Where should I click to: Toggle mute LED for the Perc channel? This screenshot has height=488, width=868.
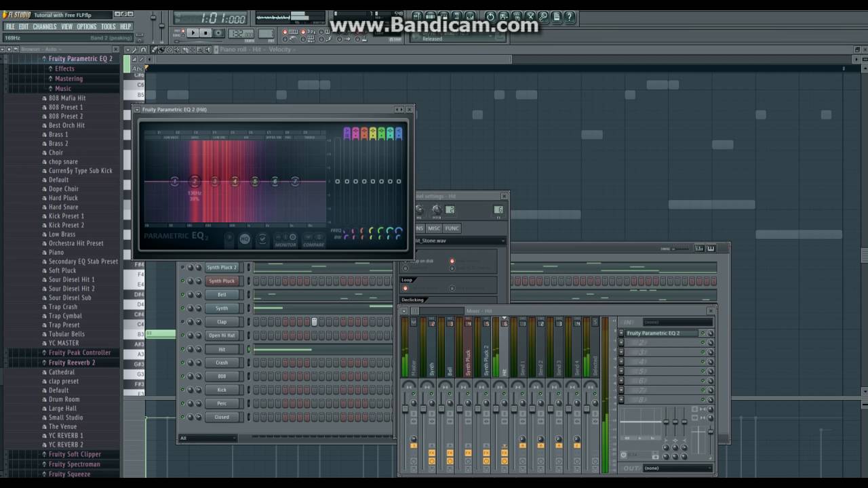(x=182, y=403)
